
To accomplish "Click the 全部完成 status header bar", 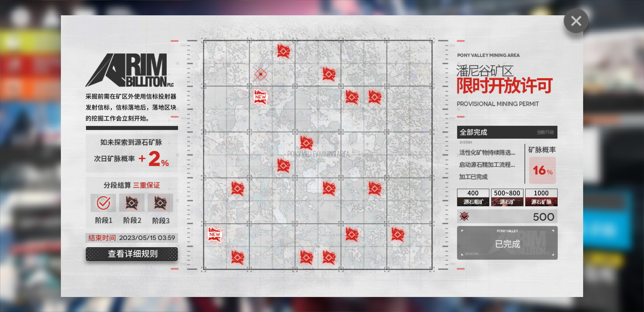I will [507, 132].
